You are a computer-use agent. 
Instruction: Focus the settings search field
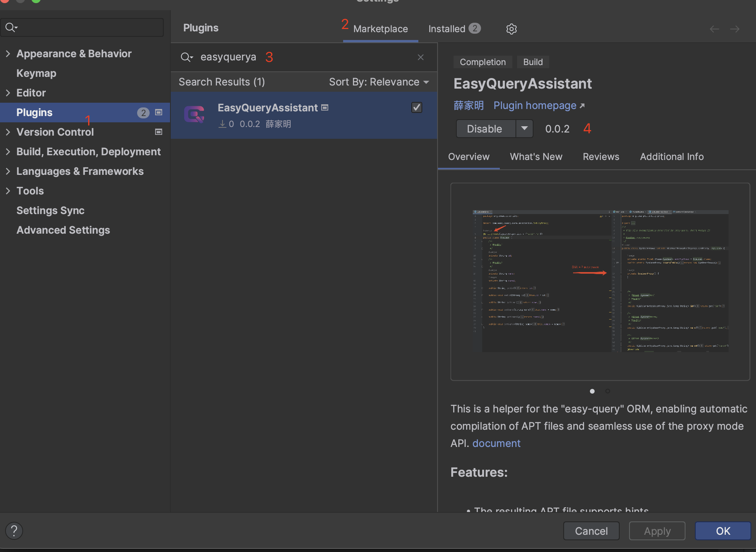82,27
